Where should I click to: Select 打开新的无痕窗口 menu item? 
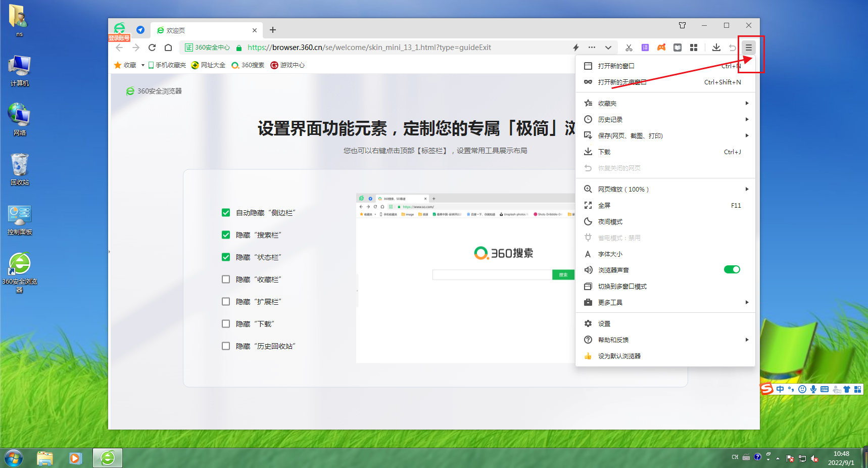tap(665, 82)
